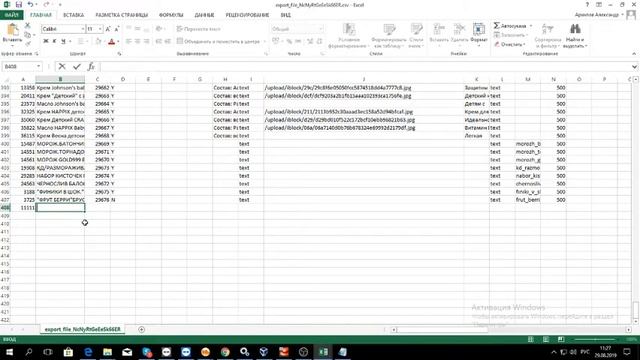
Task: Toggle center text alignment
Action: tap(137, 41)
